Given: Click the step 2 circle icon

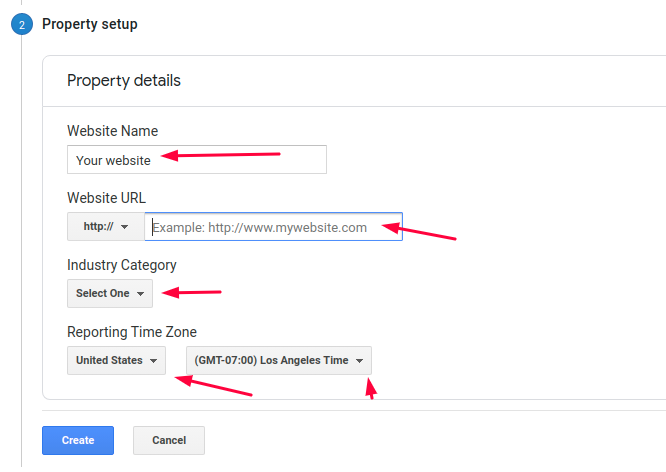Looking at the screenshot, I should (x=22, y=25).
